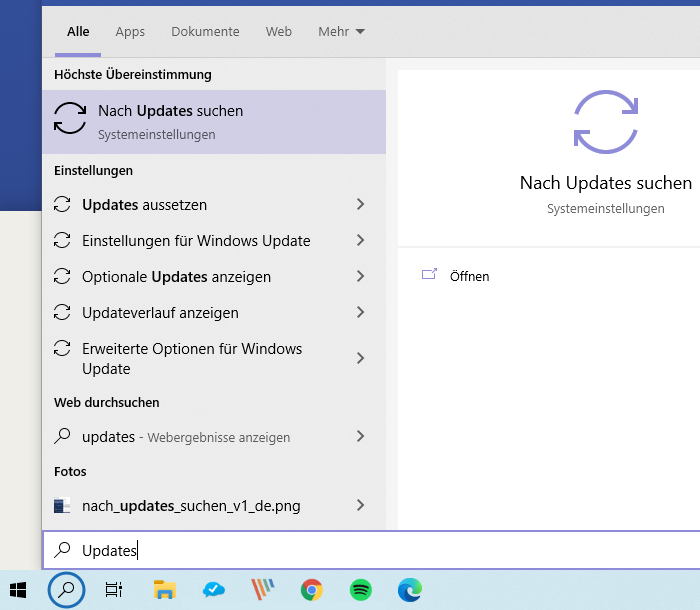The image size is (700, 610).
Task: Switch to the Web tab
Action: pyautogui.click(x=279, y=32)
